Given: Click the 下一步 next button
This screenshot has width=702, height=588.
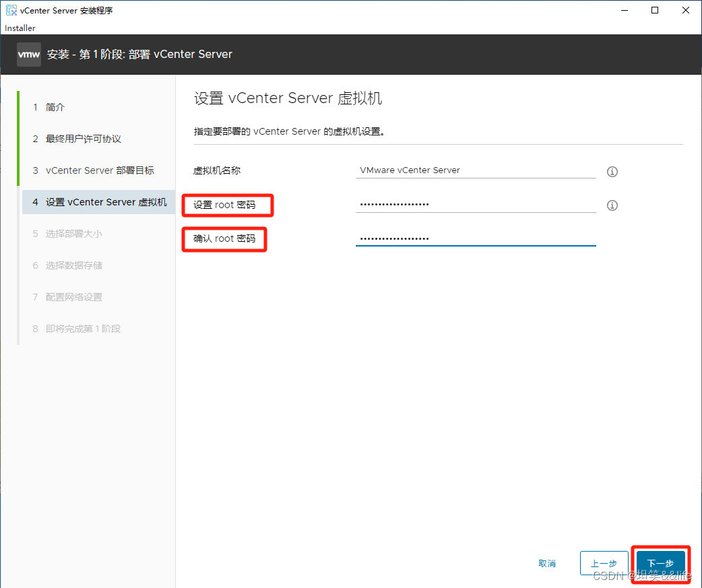Looking at the screenshot, I should [661, 563].
